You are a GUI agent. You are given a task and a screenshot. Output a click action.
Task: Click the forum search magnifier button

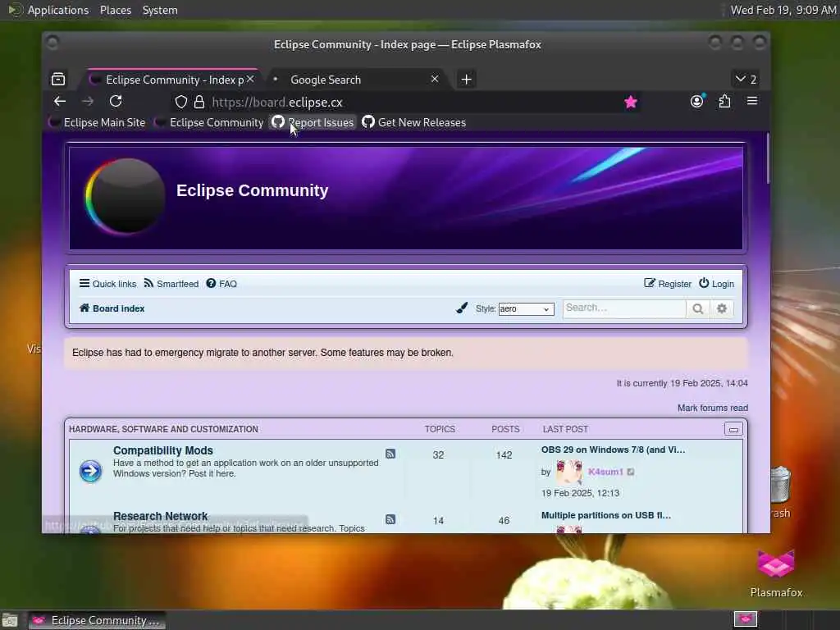tap(697, 308)
